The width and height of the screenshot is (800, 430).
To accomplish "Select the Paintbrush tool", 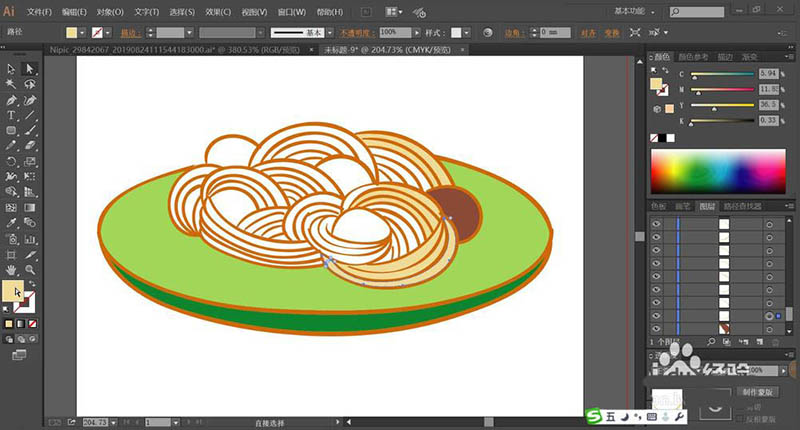I will click(x=30, y=131).
